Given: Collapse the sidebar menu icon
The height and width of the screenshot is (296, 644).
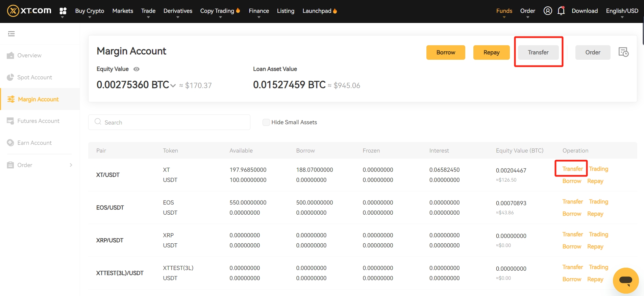Looking at the screenshot, I should (x=11, y=34).
